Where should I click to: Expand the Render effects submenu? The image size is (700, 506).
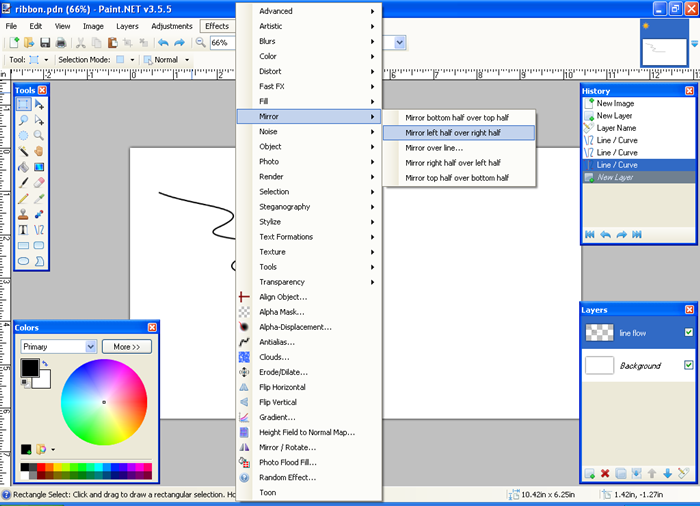309,177
